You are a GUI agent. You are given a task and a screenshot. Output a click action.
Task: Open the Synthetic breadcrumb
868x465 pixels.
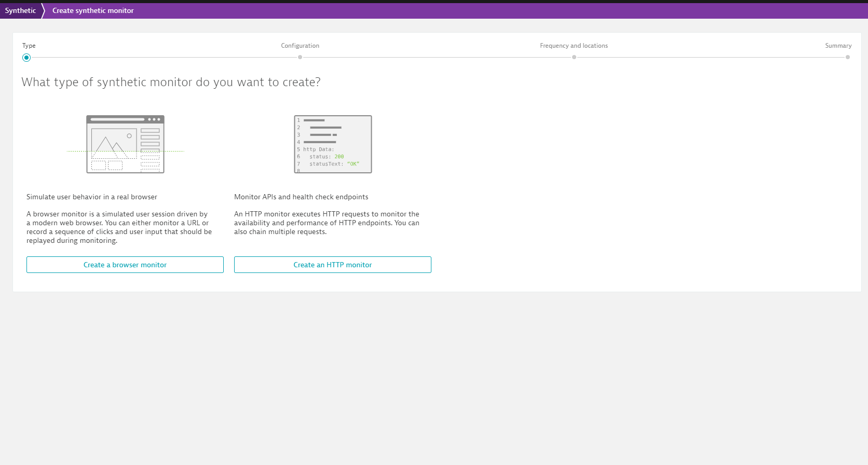(20, 10)
